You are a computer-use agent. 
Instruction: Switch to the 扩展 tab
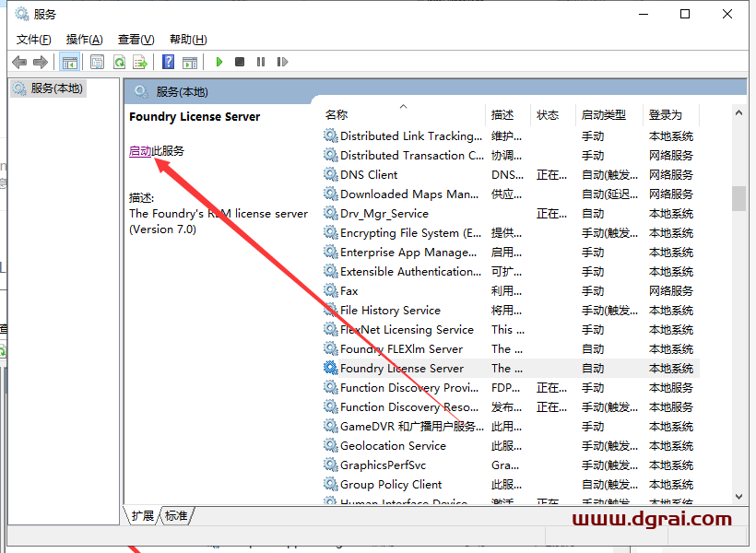click(142, 516)
